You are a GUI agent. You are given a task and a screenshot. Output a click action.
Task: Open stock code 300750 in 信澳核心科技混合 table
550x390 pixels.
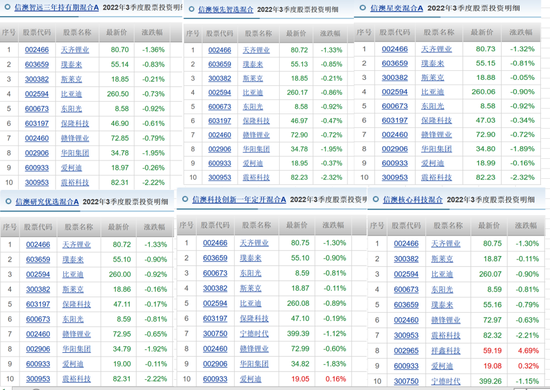[406, 381]
